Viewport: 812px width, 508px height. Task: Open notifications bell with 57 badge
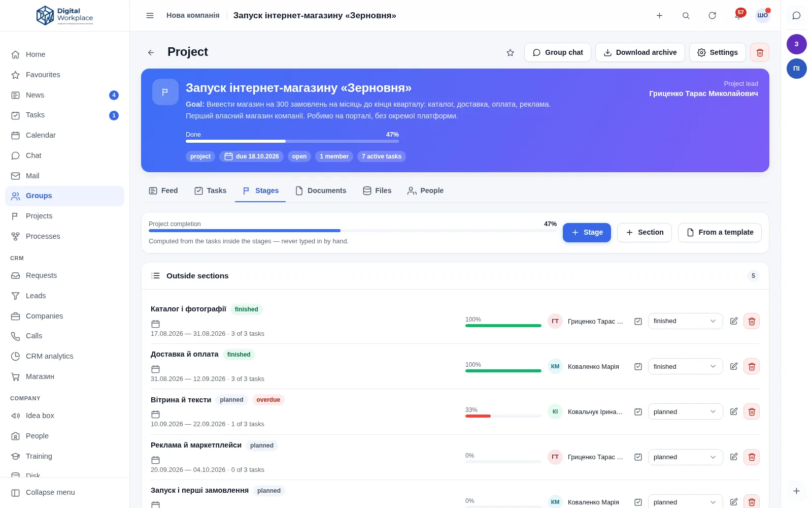tap(738, 15)
